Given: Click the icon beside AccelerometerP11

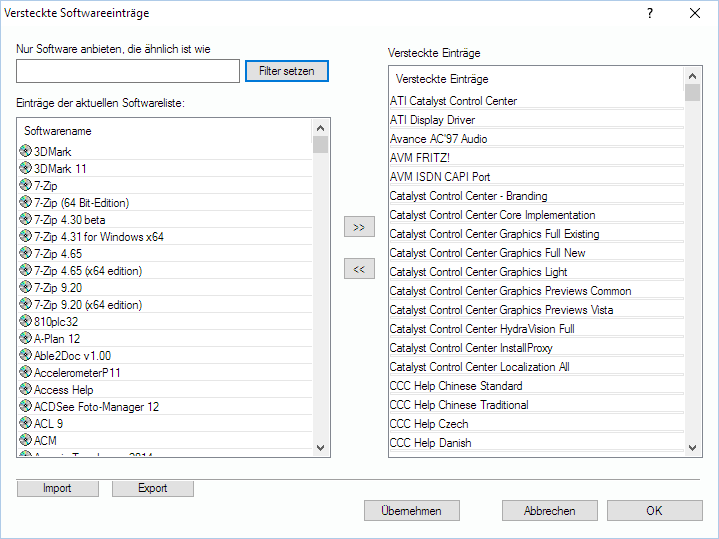Looking at the screenshot, I should click(x=26, y=372).
